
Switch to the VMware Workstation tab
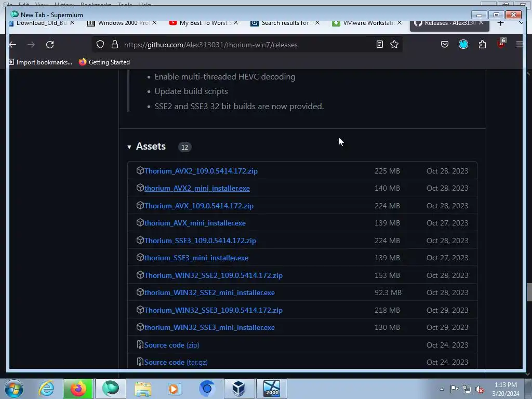[x=363, y=23]
